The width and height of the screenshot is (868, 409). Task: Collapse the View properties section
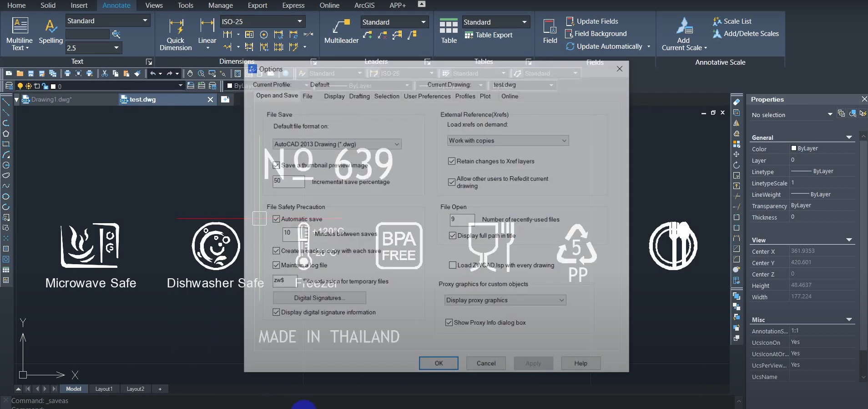pos(849,240)
